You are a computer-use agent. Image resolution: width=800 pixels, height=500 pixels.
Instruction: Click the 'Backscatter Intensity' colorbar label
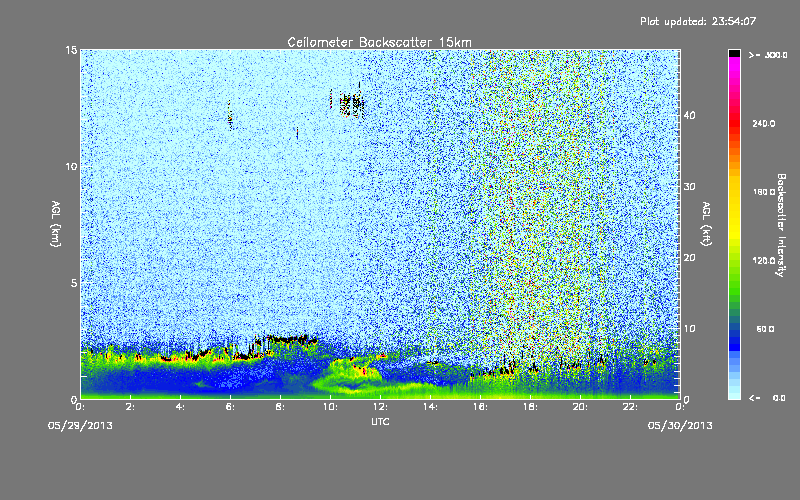pos(781,225)
